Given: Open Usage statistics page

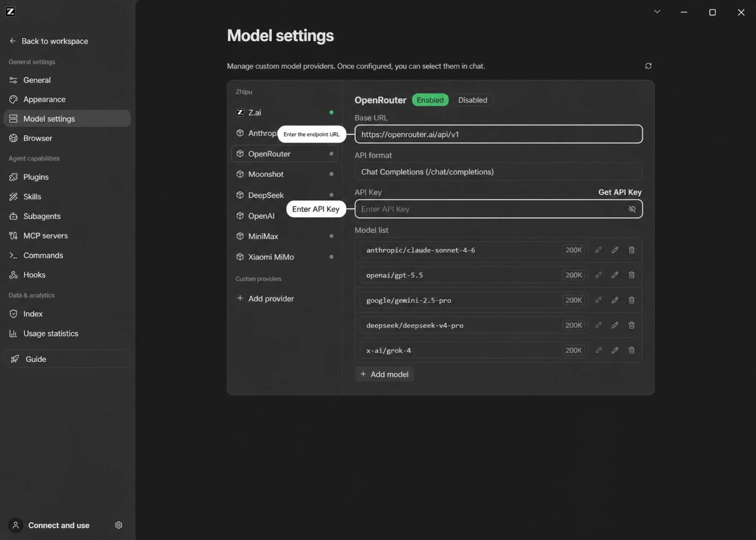Looking at the screenshot, I should pyautogui.click(x=67, y=333).
